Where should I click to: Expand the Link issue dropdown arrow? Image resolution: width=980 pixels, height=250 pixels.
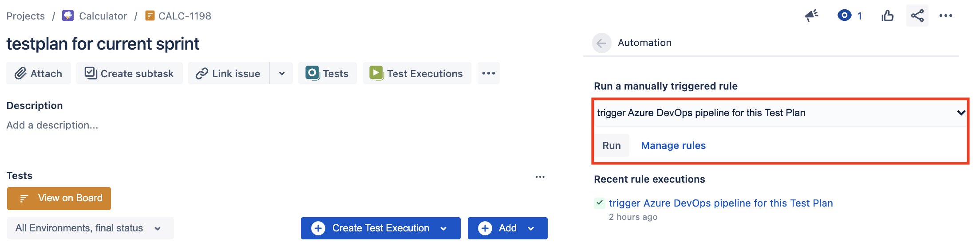[x=281, y=73]
